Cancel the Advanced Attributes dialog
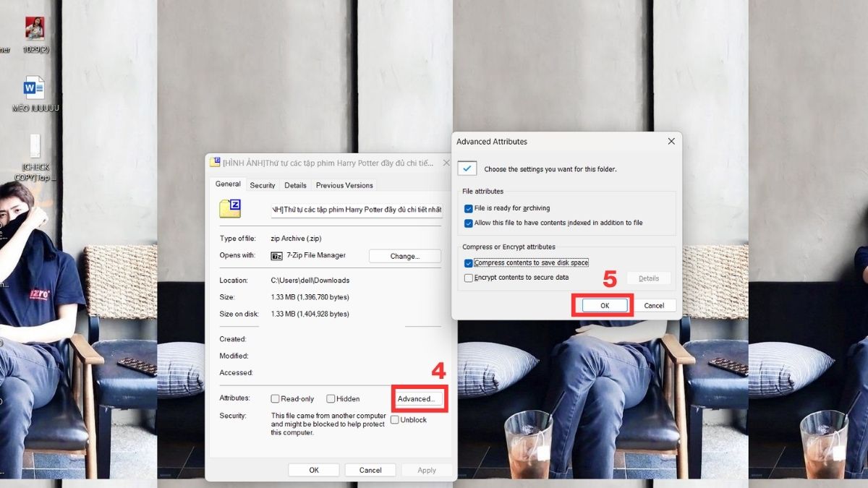This screenshot has width=868, height=488. pyautogui.click(x=654, y=305)
